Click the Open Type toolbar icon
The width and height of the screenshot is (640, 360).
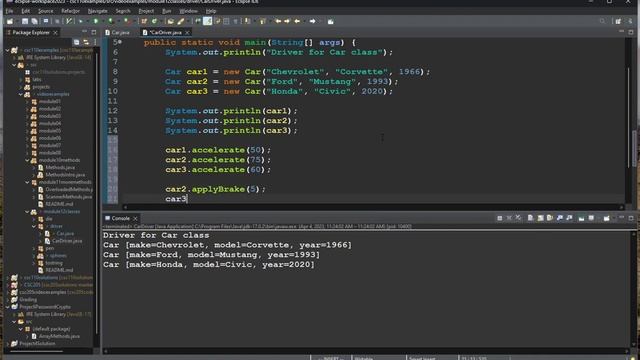pyautogui.click(x=171, y=21)
